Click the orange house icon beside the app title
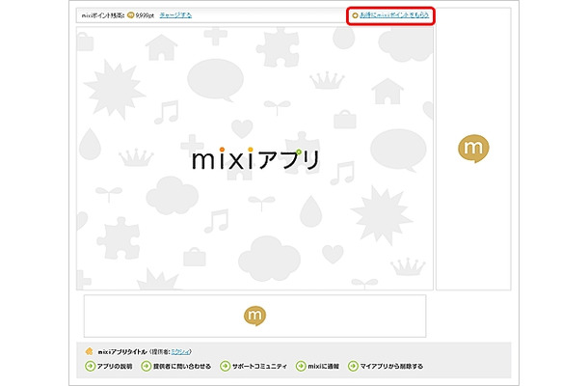 click(x=89, y=351)
